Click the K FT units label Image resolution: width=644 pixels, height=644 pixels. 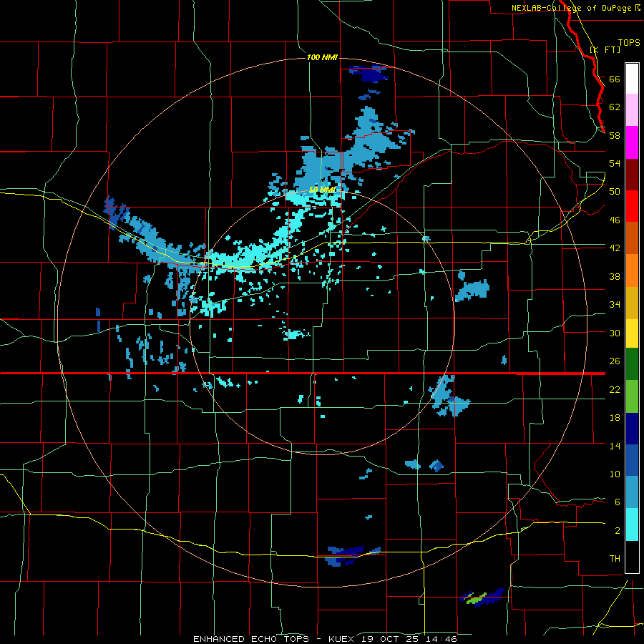click(x=605, y=49)
